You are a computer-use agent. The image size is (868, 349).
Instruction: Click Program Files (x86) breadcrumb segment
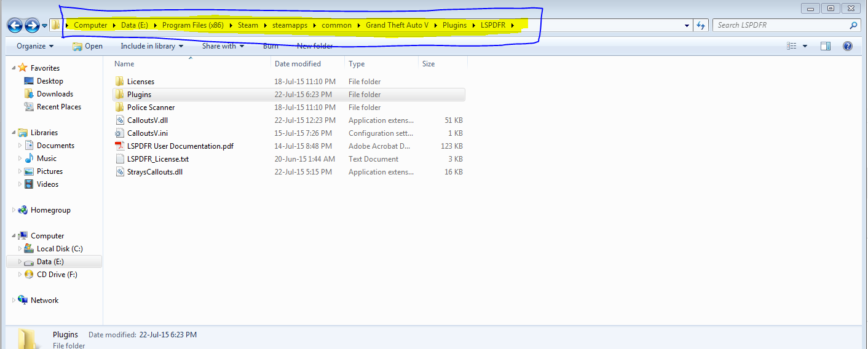coord(193,25)
